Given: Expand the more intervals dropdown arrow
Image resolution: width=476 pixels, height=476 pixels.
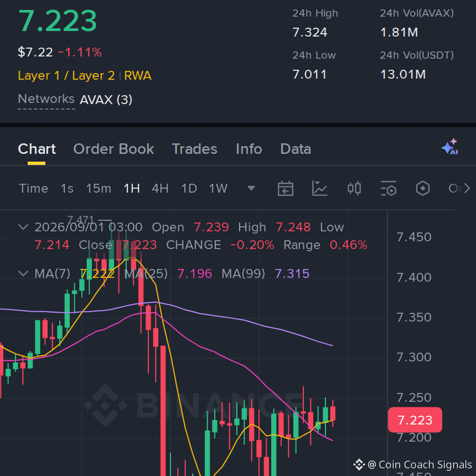Looking at the screenshot, I should [x=251, y=189].
